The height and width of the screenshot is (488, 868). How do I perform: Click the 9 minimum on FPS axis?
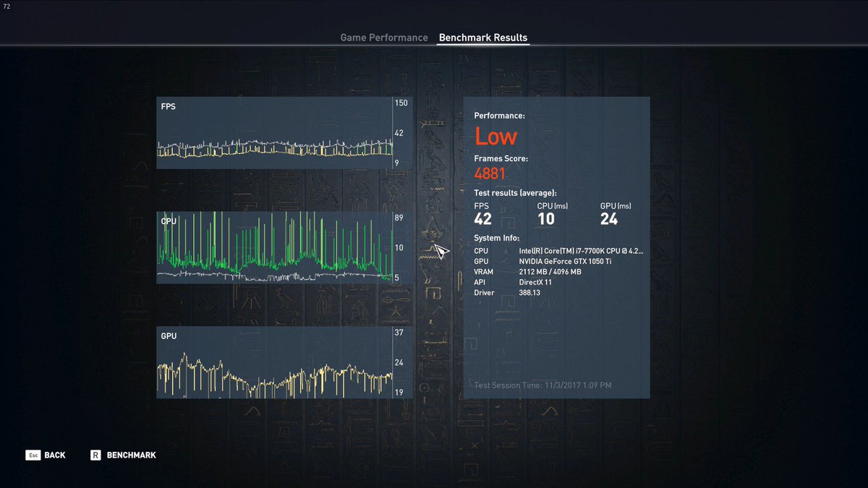pos(397,163)
